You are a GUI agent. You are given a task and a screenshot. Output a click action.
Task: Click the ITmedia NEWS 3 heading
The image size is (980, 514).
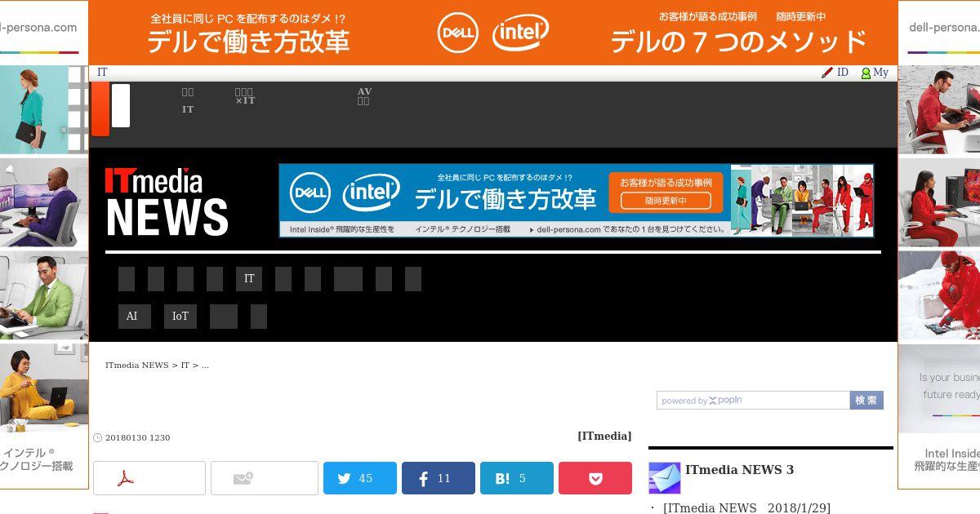click(x=739, y=470)
